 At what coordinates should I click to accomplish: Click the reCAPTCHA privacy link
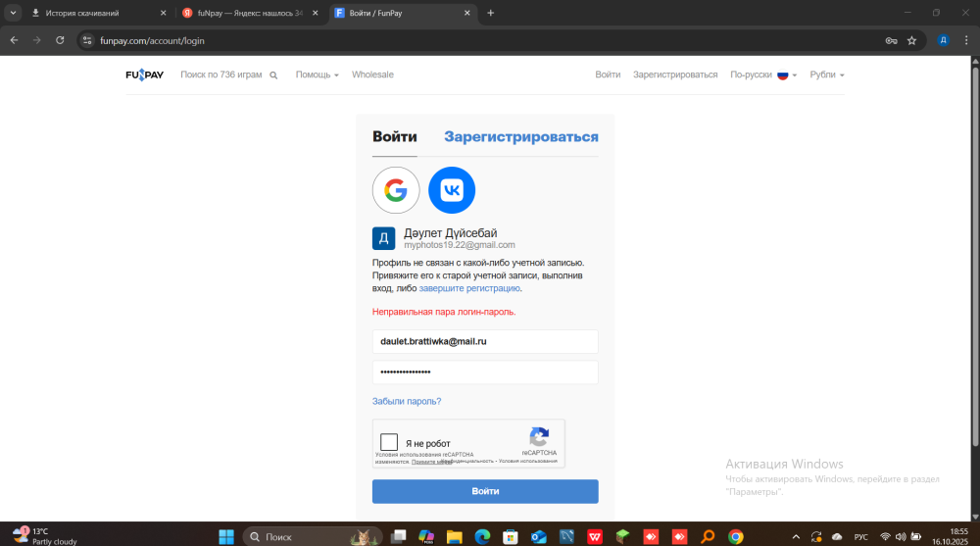(x=468, y=461)
